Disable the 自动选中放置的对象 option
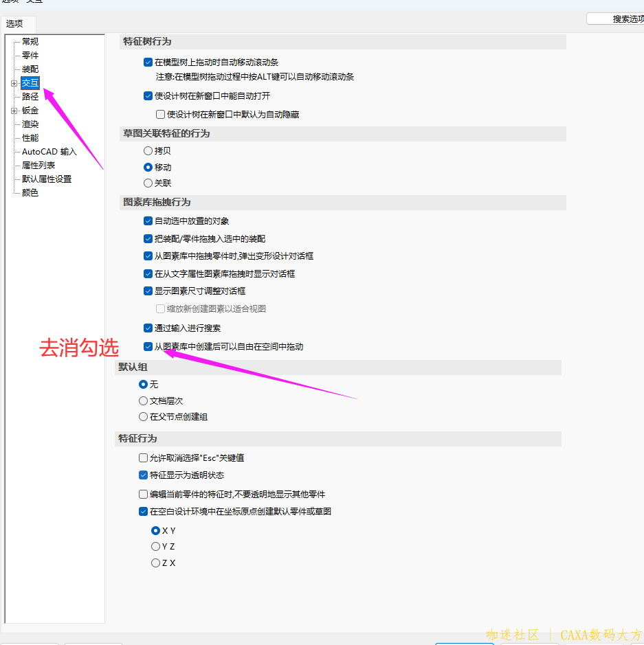This screenshot has height=645, width=644. coord(148,220)
